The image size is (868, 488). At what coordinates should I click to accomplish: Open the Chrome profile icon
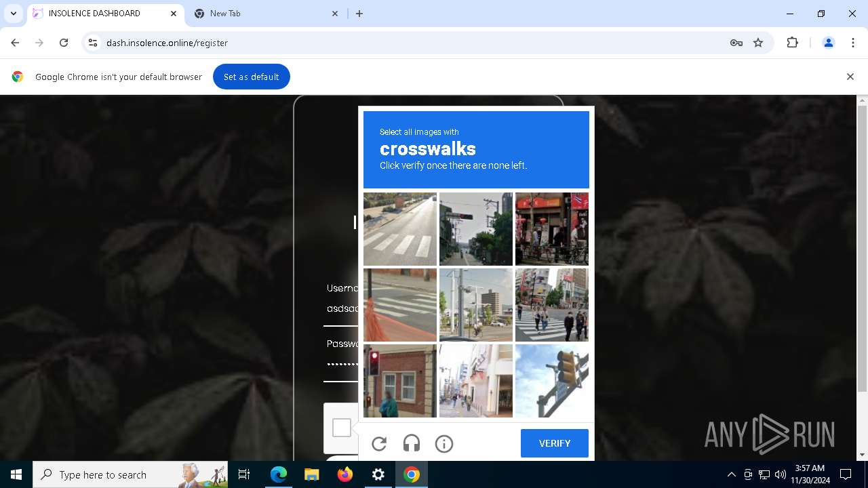tap(828, 43)
